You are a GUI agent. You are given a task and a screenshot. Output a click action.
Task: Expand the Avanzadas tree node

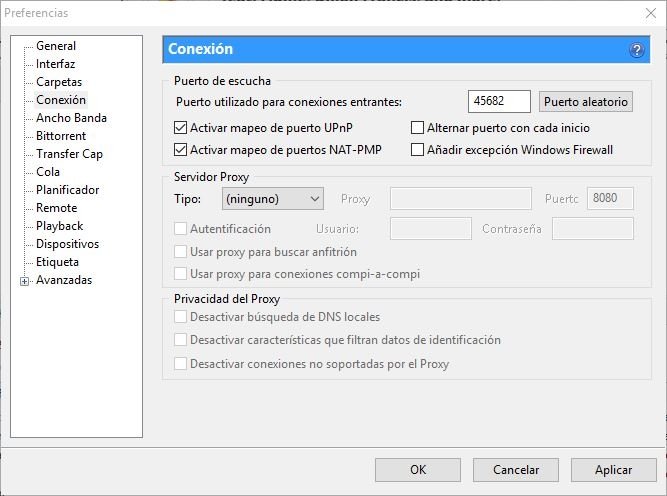(24, 281)
